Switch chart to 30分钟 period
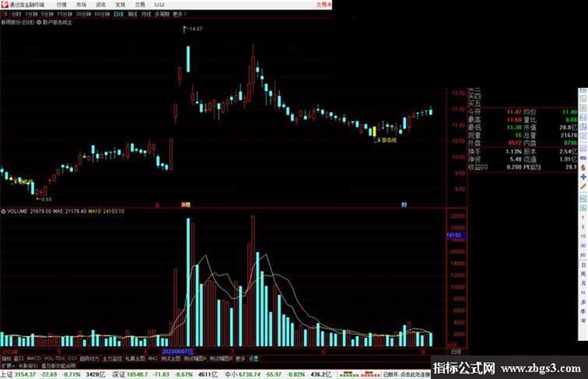Screen dimensions: 588x379 coord(83,14)
